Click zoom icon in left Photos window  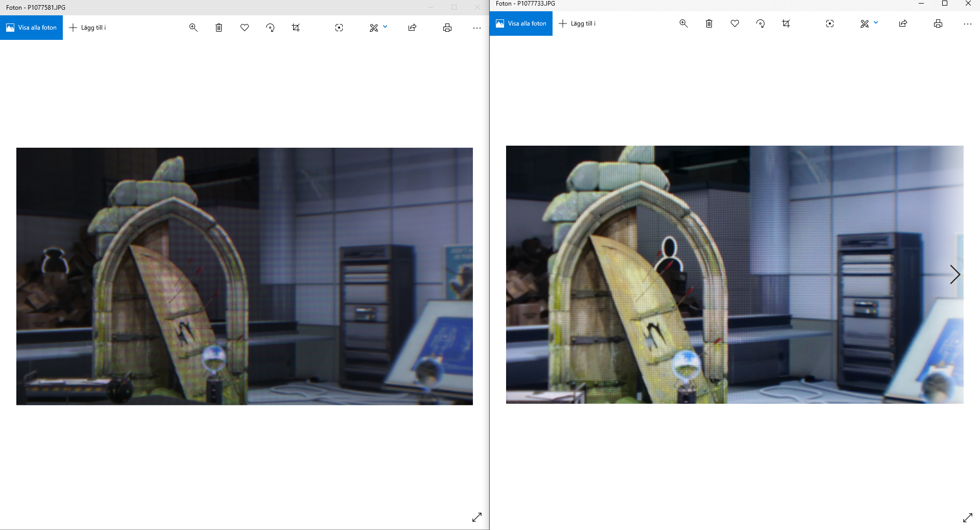tap(193, 28)
